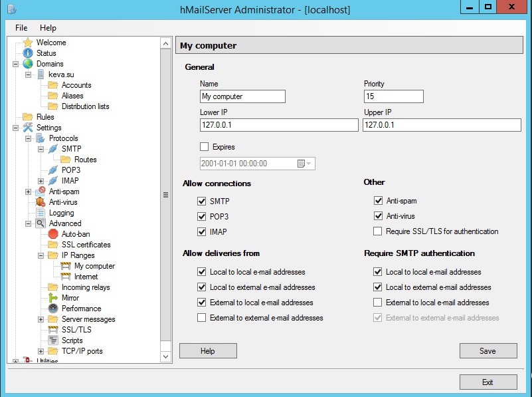Screen dimensions: 532x397
Task: Click the SSL/TLS barrier icon
Action: (x=53, y=329)
